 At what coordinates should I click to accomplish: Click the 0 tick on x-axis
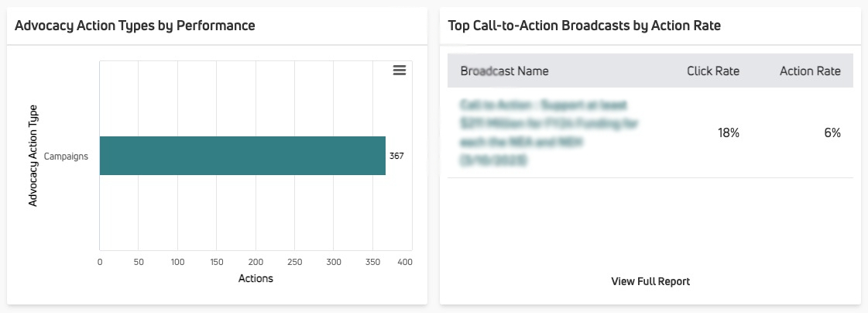(100, 262)
